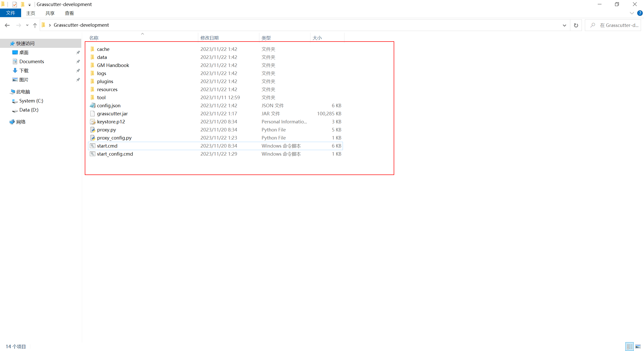Select 网络 in navigation pane
The height and width of the screenshot is (351, 644).
click(21, 122)
